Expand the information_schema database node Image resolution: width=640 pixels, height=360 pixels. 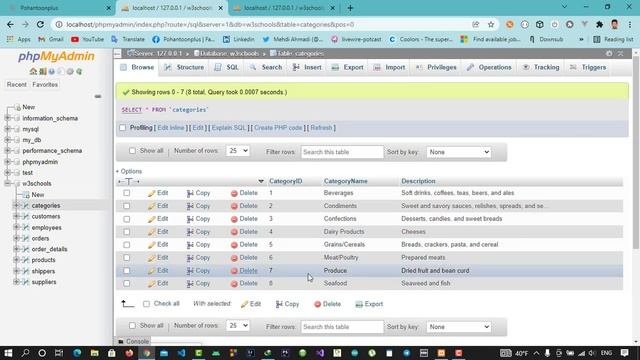pos(7,118)
